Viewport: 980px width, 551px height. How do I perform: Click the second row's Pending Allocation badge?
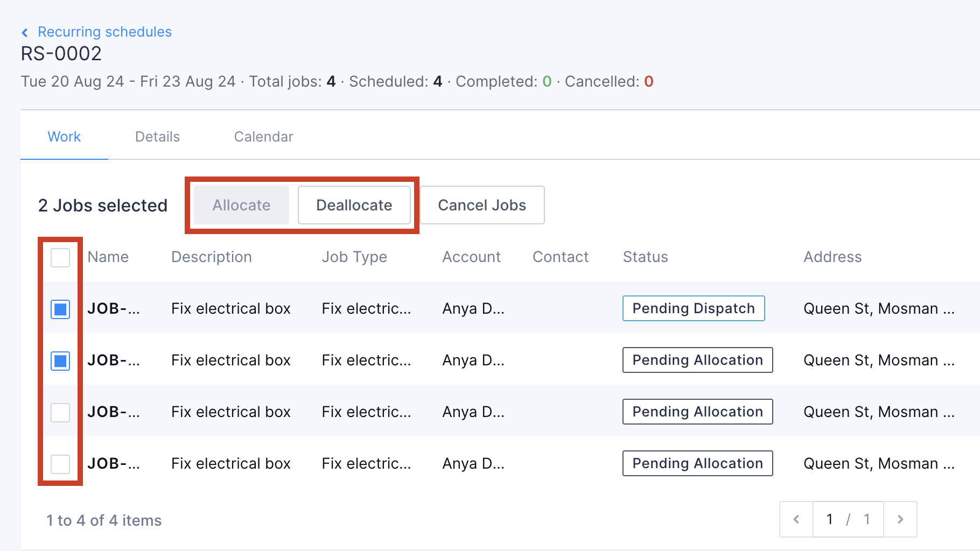coord(697,360)
